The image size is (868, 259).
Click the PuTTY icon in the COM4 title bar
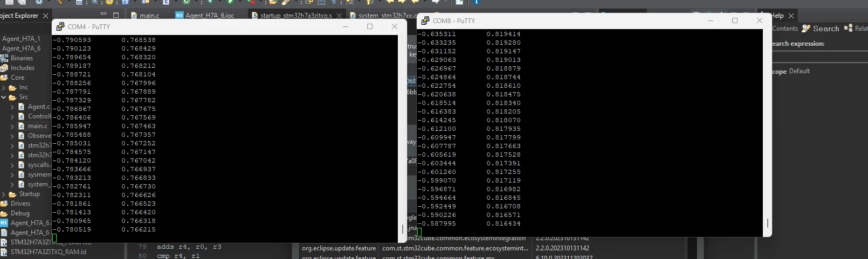click(x=60, y=26)
